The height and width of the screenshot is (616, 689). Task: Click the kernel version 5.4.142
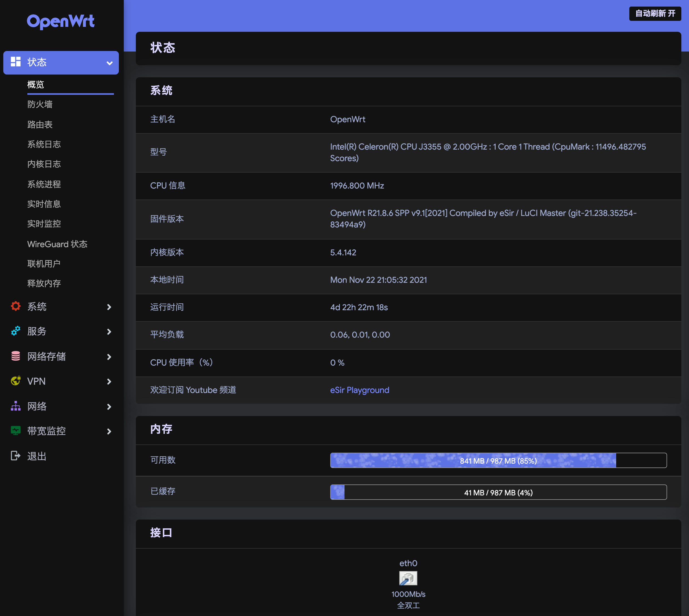point(343,253)
